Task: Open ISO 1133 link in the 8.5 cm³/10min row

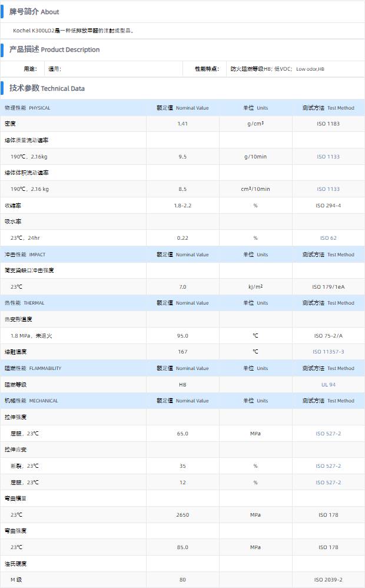Action: click(328, 189)
